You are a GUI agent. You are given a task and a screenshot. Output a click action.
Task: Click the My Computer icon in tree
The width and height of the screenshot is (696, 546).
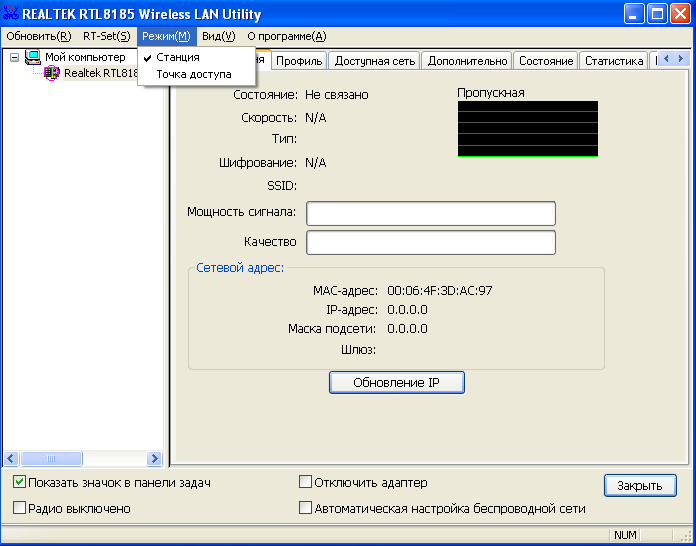click(x=33, y=57)
